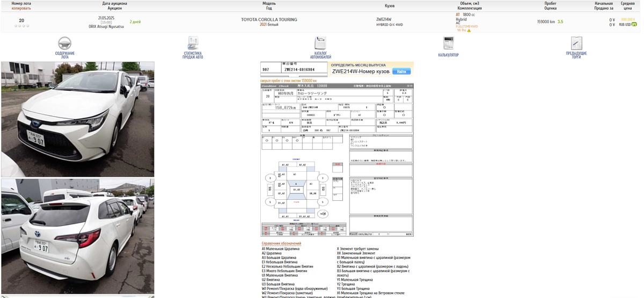
Task: Click the 'W1 Ремонт/Покраска (едва обнаружимые)' entry
Action: click(294, 288)
